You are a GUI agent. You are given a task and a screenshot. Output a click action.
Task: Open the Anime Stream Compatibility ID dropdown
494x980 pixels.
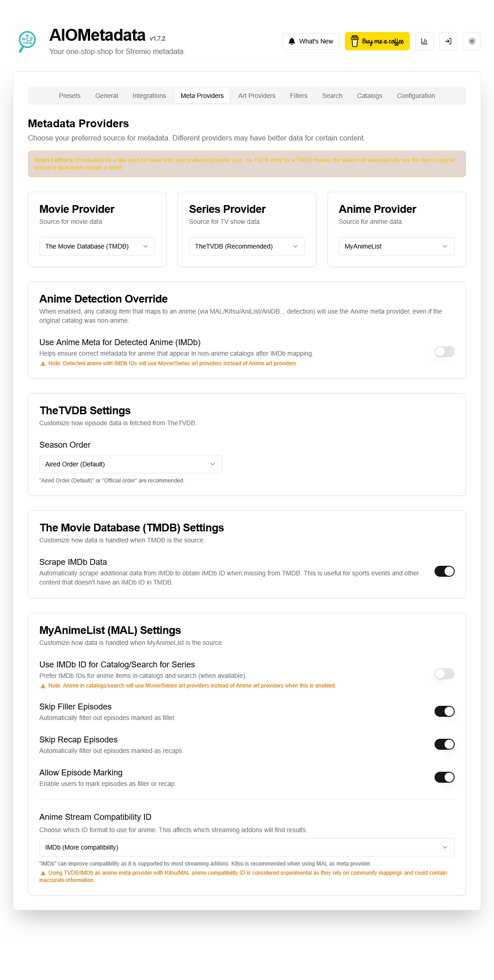pos(247,847)
